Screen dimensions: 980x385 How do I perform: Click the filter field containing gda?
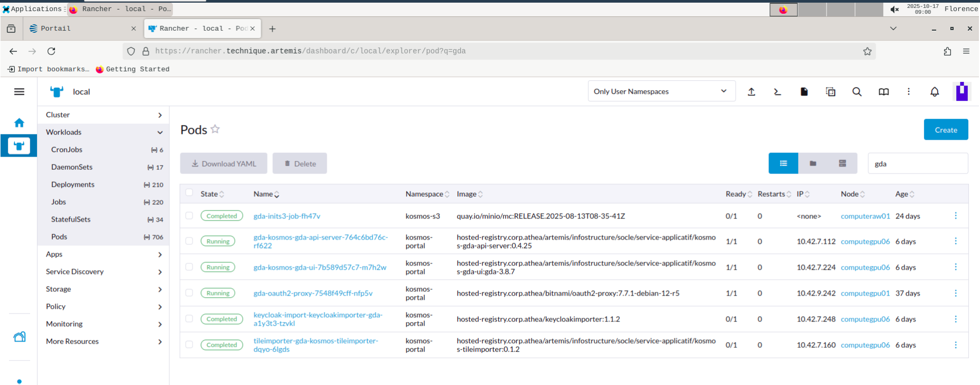pos(918,164)
